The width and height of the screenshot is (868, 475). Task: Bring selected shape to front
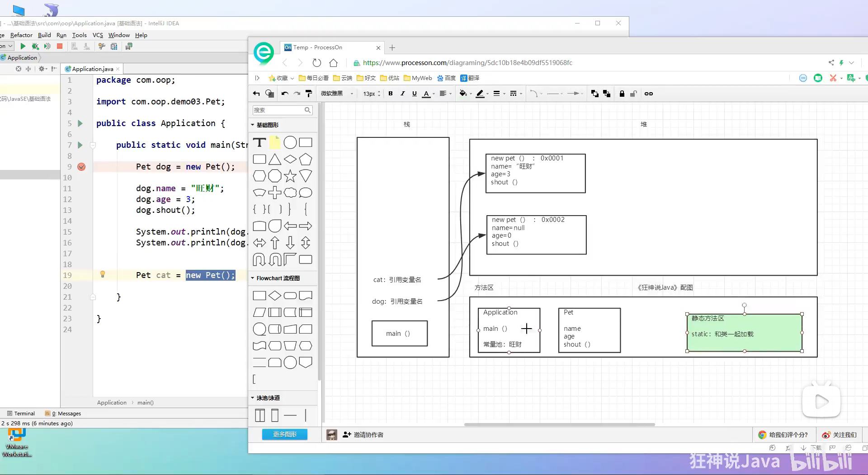tap(595, 94)
